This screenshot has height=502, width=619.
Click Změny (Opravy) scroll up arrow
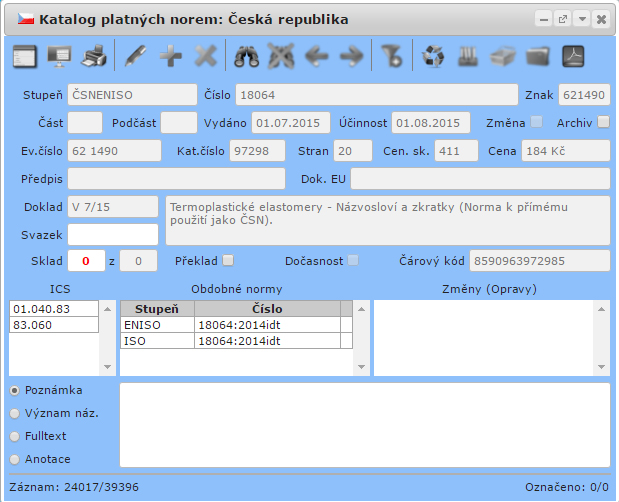601,309
